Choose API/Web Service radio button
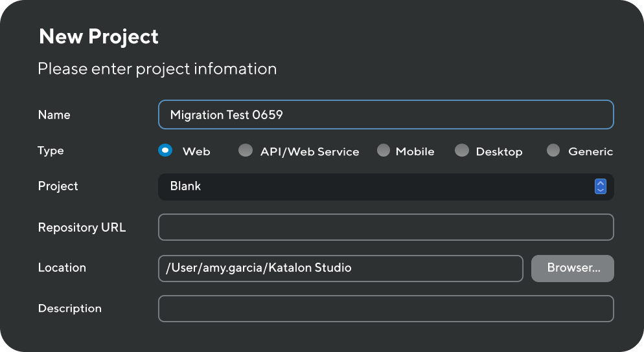This screenshot has height=352, width=644. point(246,150)
